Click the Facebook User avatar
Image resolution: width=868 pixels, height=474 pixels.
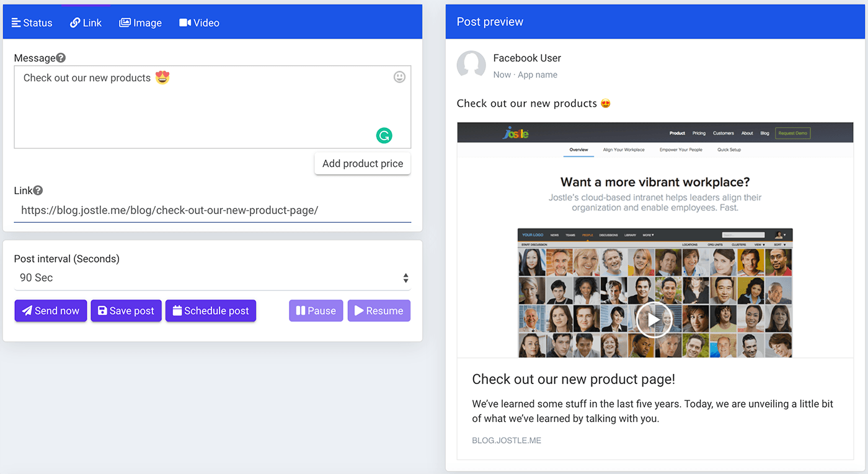[x=471, y=65]
